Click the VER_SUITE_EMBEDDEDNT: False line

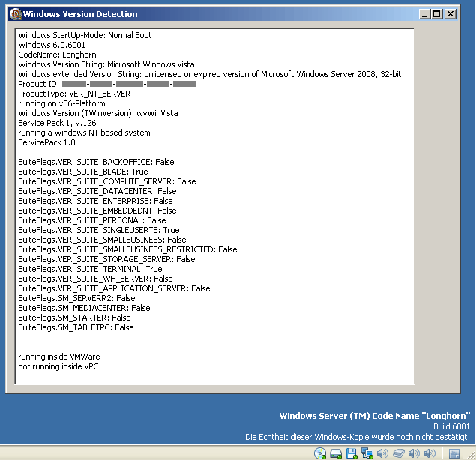tap(97, 211)
